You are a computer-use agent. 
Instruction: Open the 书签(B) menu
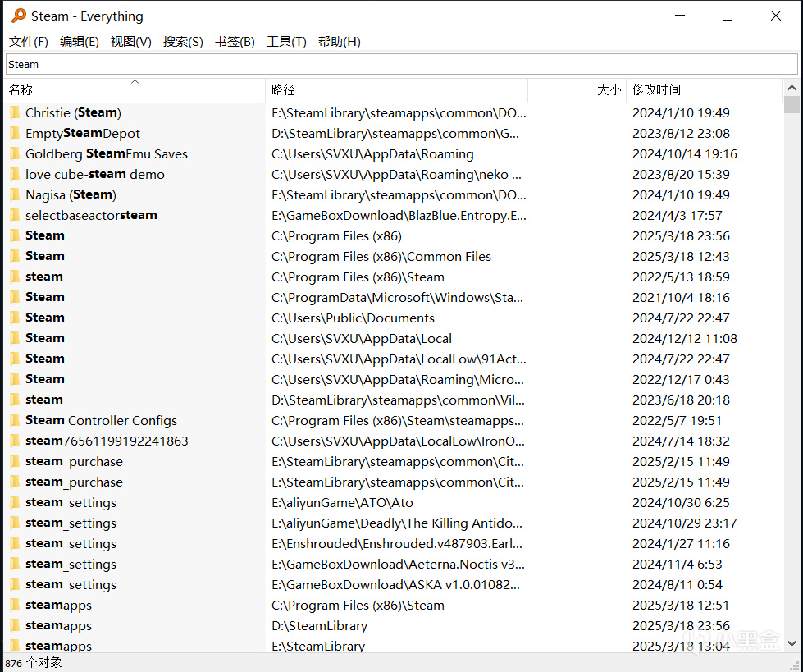(x=235, y=42)
